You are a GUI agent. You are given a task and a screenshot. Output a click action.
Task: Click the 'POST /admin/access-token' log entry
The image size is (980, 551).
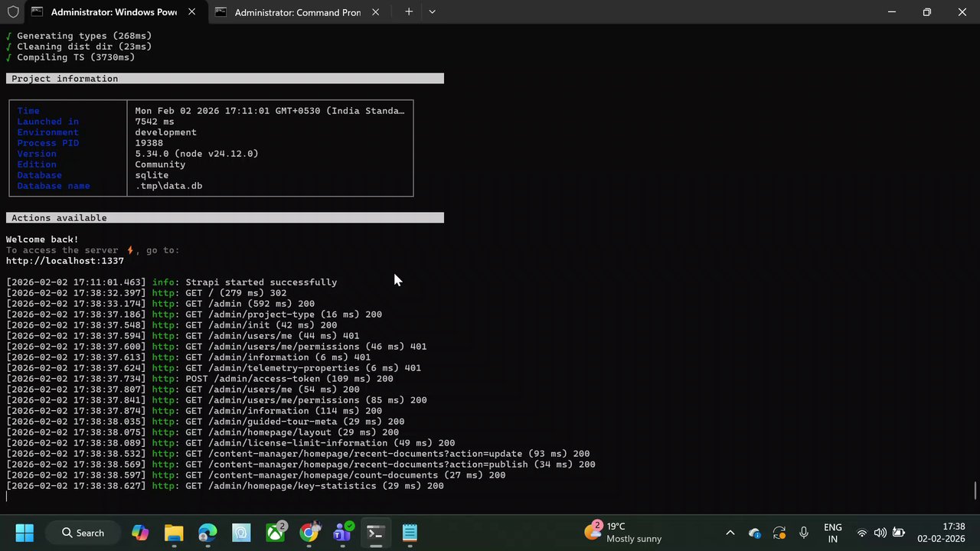pyautogui.click(x=200, y=379)
